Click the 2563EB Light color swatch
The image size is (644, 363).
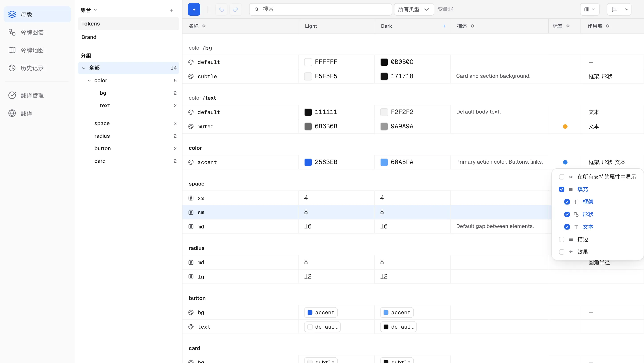308,162
